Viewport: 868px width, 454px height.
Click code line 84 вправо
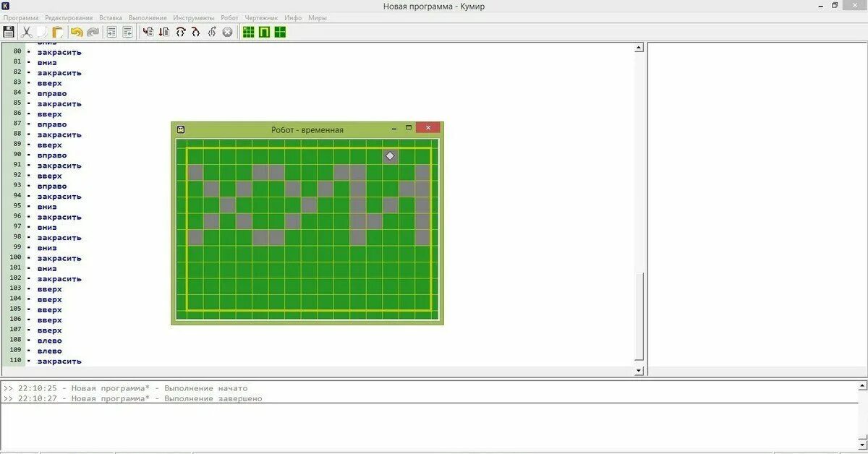[x=52, y=94]
